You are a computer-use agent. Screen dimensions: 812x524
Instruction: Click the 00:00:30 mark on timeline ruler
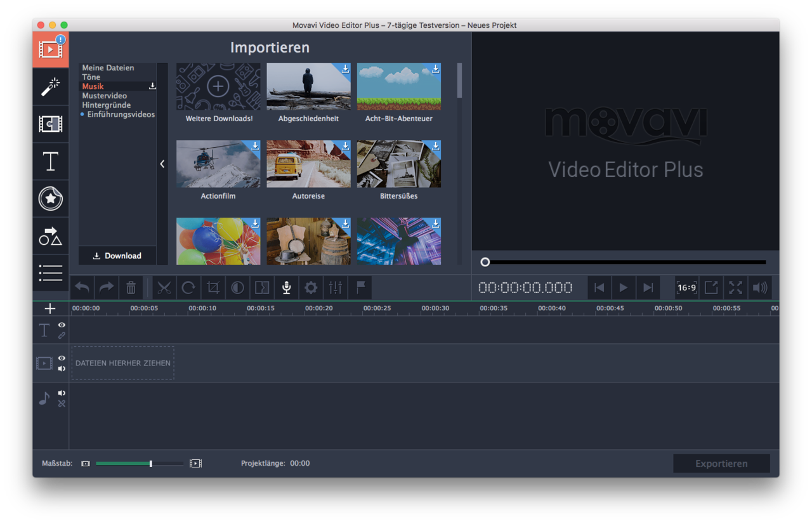tap(435, 308)
